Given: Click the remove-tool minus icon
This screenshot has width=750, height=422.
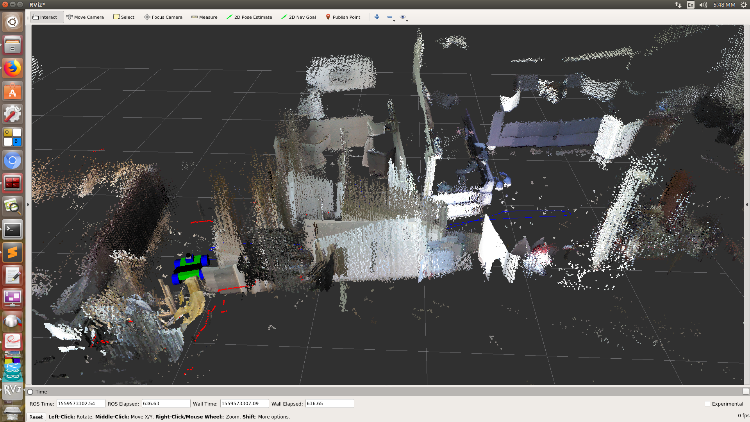Looking at the screenshot, I should coord(390,17).
